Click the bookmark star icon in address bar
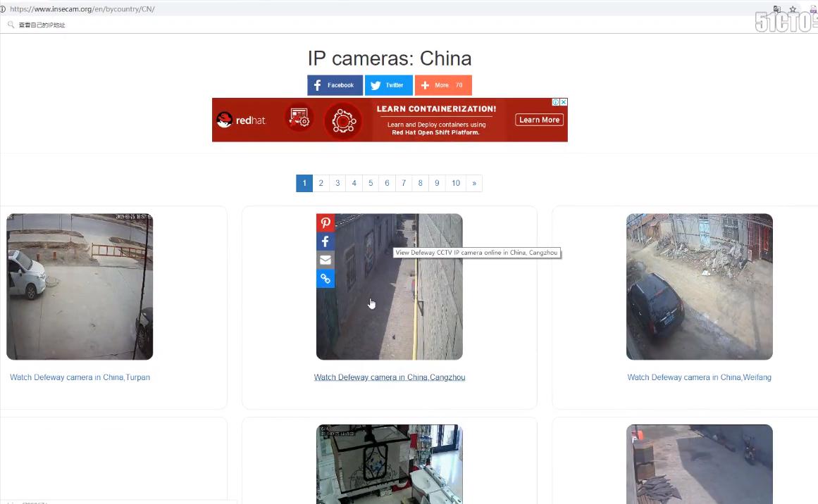This screenshot has width=818, height=504. click(793, 9)
